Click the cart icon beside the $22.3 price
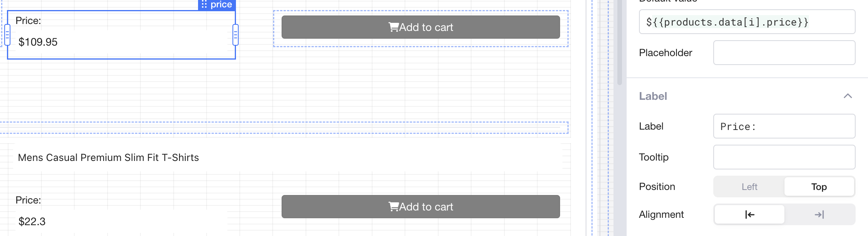 [393, 207]
